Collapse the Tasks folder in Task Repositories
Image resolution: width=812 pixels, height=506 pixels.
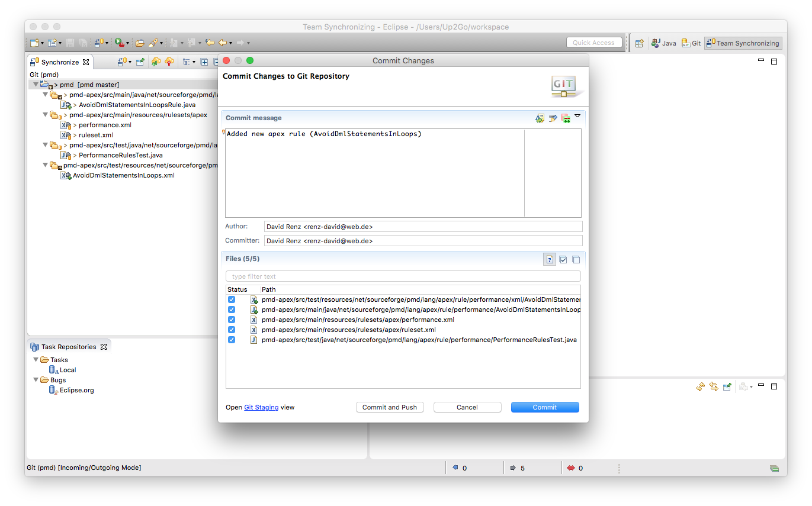click(36, 360)
